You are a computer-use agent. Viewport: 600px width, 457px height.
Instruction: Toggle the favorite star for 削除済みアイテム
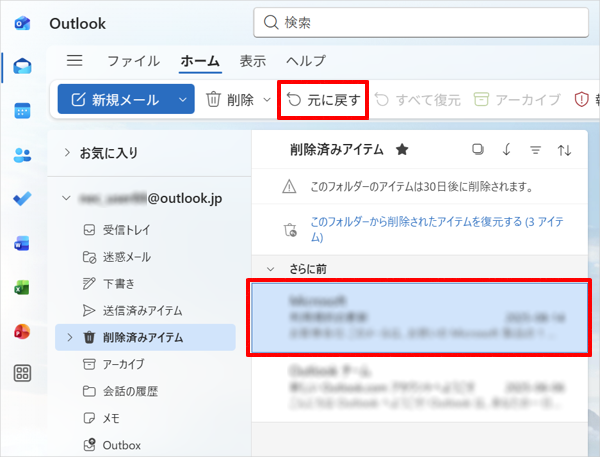point(402,149)
